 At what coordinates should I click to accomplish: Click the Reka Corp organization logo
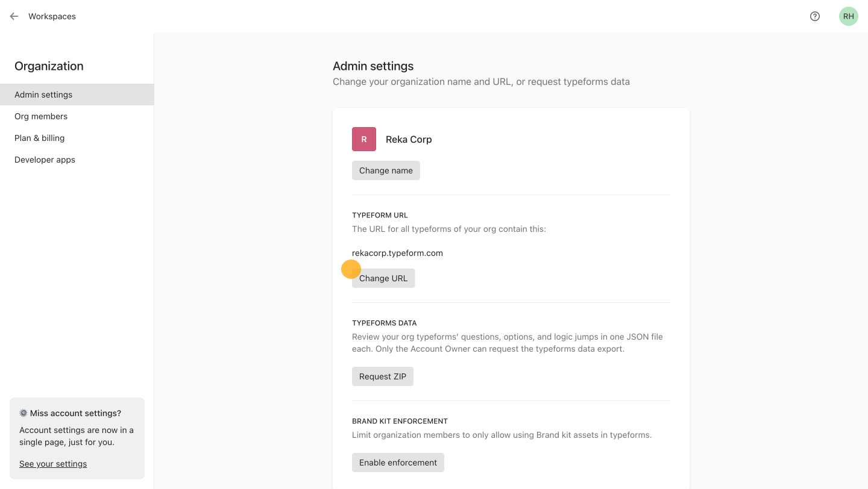pyautogui.click(x=364, y=139)
